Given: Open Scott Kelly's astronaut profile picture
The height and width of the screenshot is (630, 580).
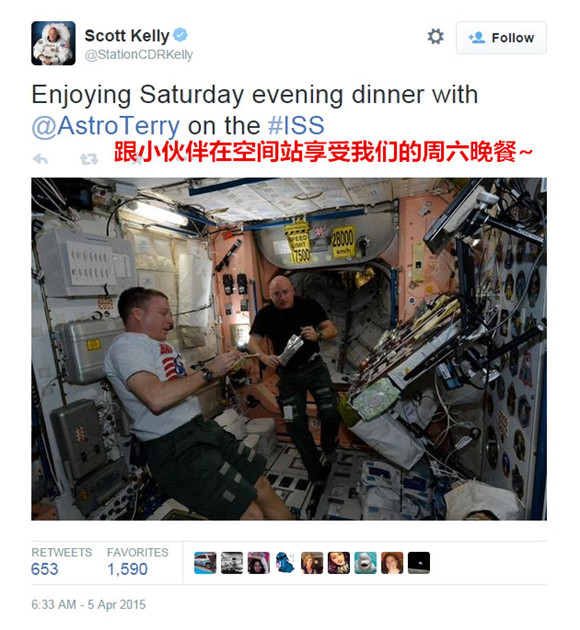Looking at the screenshot, I should pos(53,43).
